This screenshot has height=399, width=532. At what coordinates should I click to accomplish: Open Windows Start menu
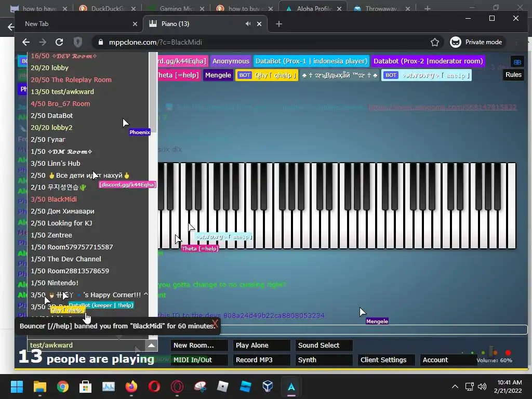pyautogui.click(x=17, y=387)
